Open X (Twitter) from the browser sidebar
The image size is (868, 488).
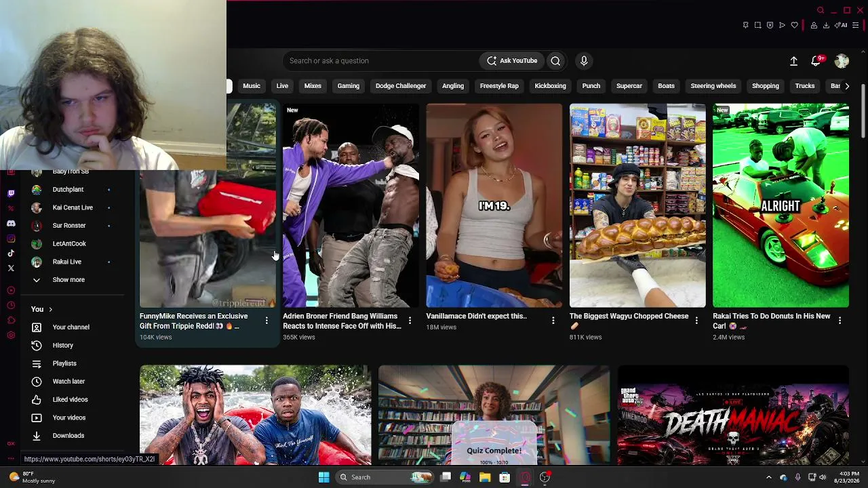11,268
